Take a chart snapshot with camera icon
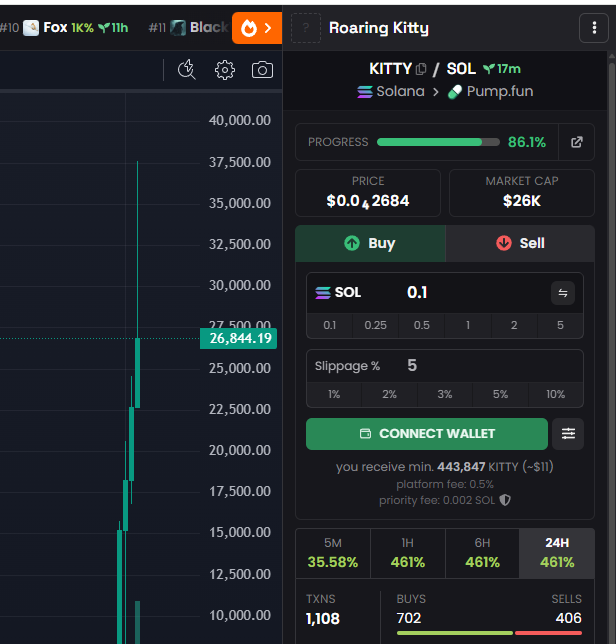Viewport: 616px width, 644px height. (262, 70)
